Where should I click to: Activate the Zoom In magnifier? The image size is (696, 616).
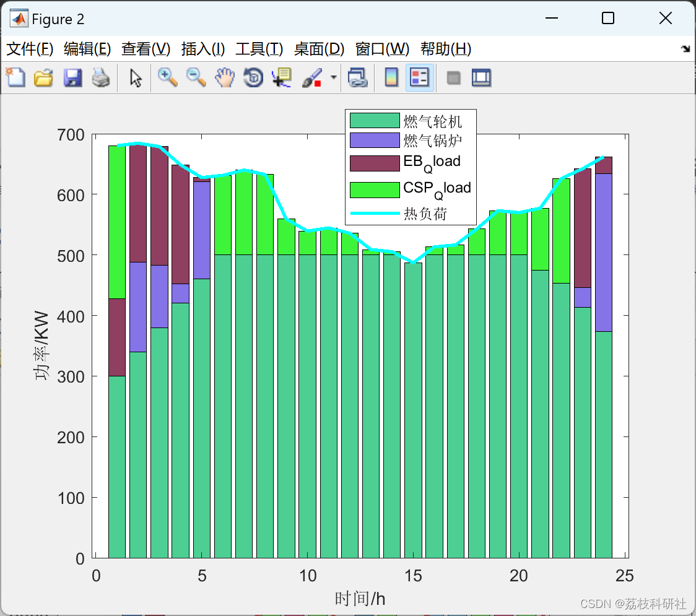tap(167, 77)
